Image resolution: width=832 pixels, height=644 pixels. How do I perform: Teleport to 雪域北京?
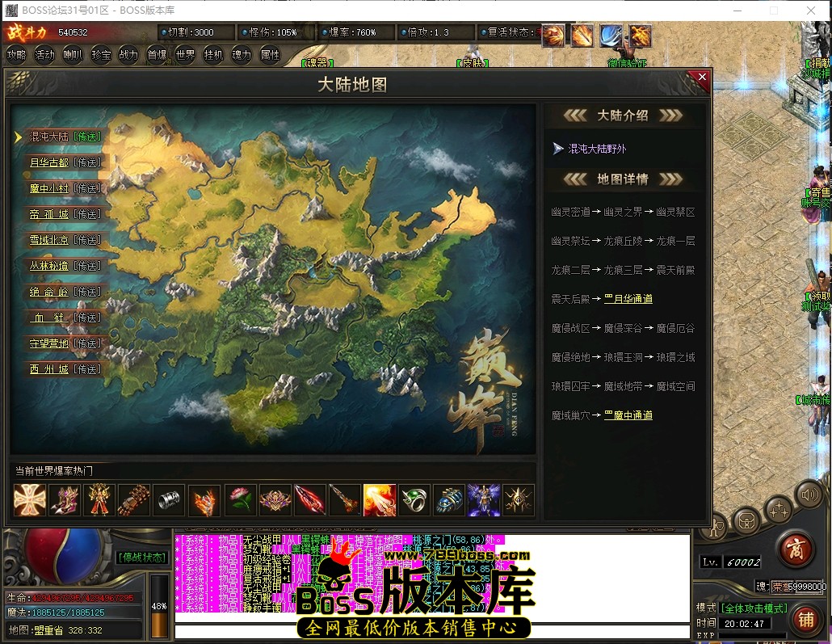click(87, 240)
